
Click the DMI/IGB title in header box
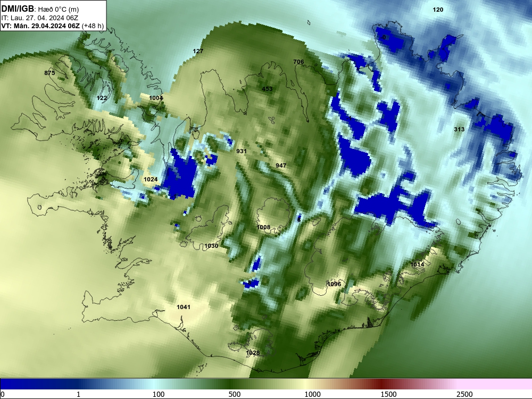point(18,9)
